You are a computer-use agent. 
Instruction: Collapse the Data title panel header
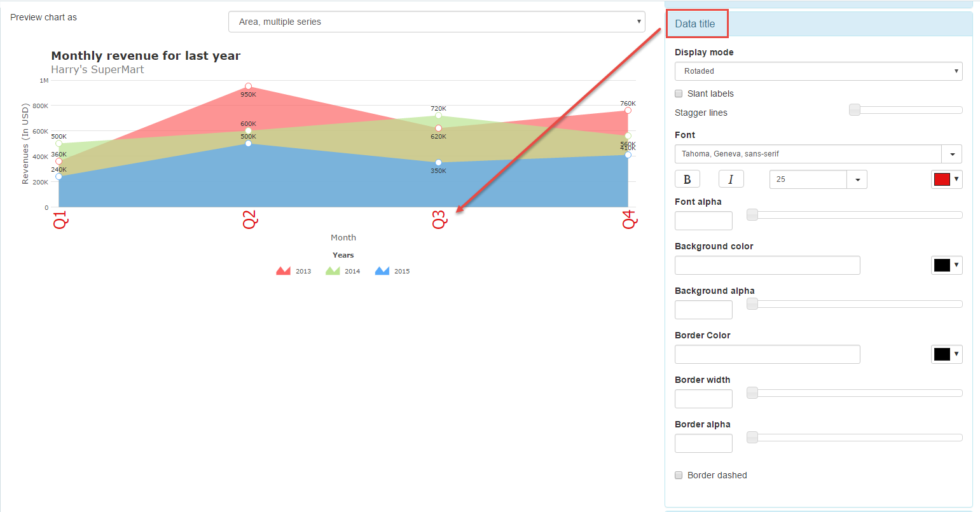coord(695,24)
